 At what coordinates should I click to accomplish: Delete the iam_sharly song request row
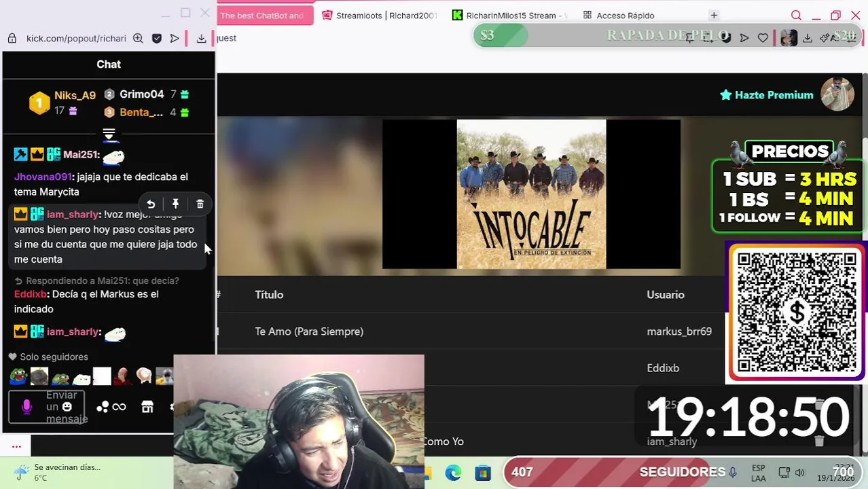(x=819, y=441)
